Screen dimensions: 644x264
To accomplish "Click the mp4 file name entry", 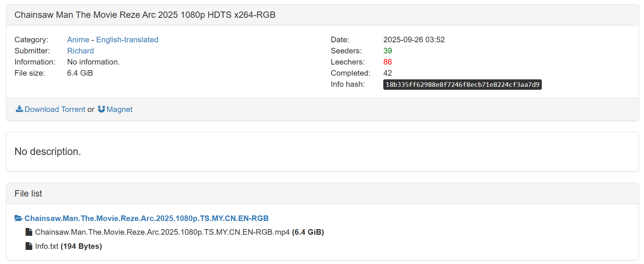I will click(162, 232).
